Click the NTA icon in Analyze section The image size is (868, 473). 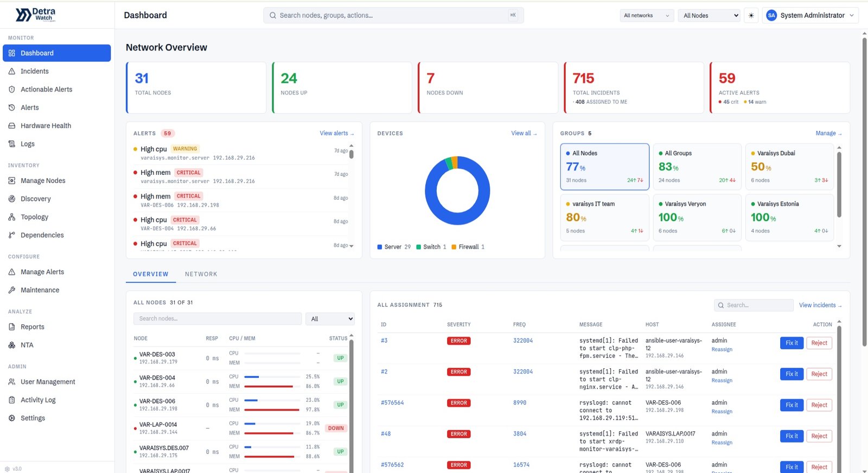[x=12, y=345]
